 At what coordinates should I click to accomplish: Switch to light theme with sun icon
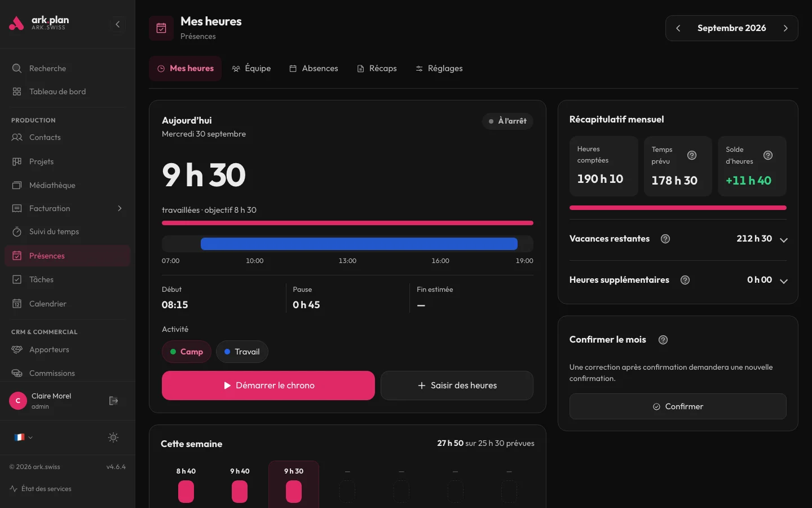[x=113, y=437]
